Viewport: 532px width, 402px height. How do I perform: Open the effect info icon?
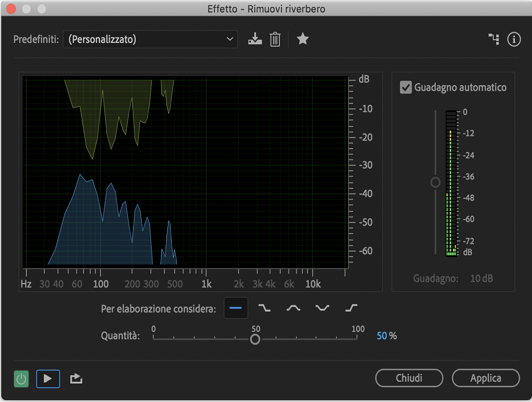(514, 39)
